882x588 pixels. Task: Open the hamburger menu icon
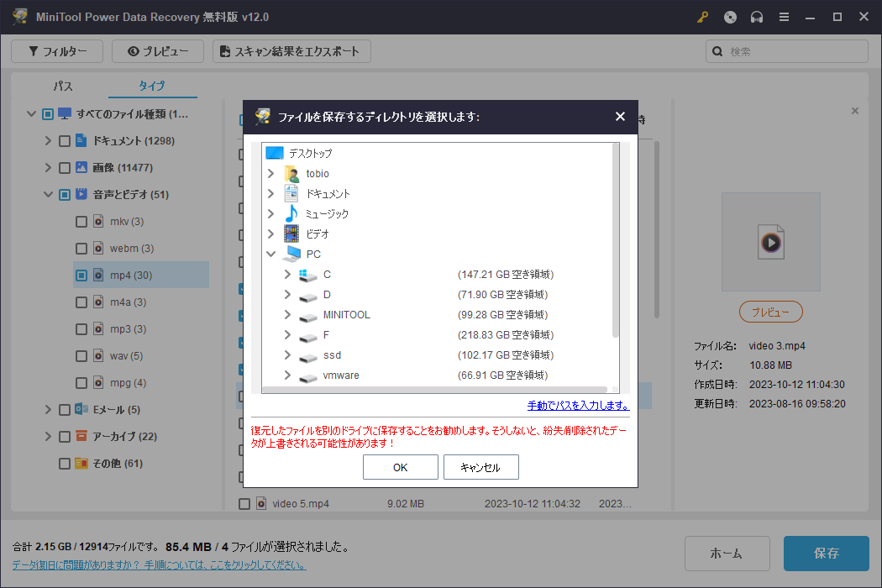tap(784, 17)
